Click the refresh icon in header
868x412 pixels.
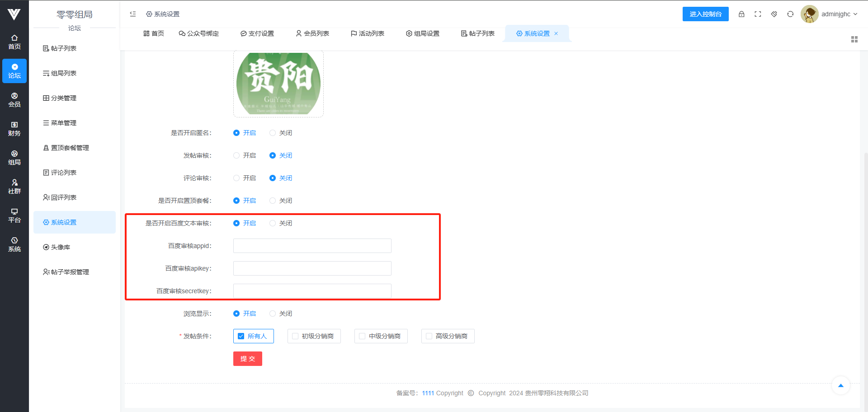coord(790,14)
